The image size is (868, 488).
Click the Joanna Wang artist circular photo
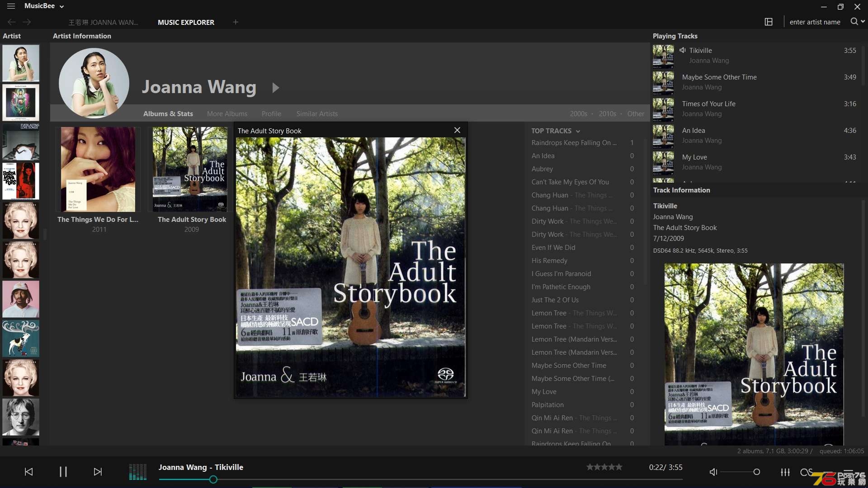point(94,83)
